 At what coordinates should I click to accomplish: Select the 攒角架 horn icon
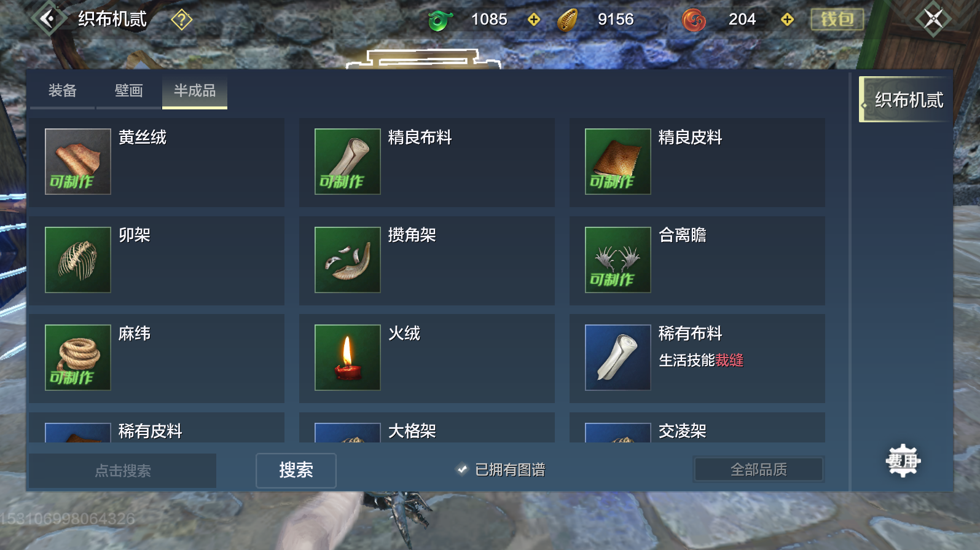348,260
